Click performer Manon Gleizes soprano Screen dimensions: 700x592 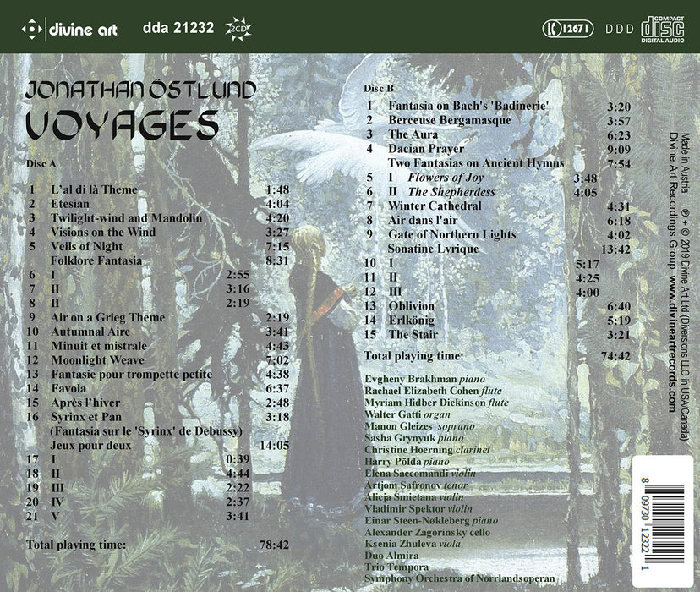(419, 426)
